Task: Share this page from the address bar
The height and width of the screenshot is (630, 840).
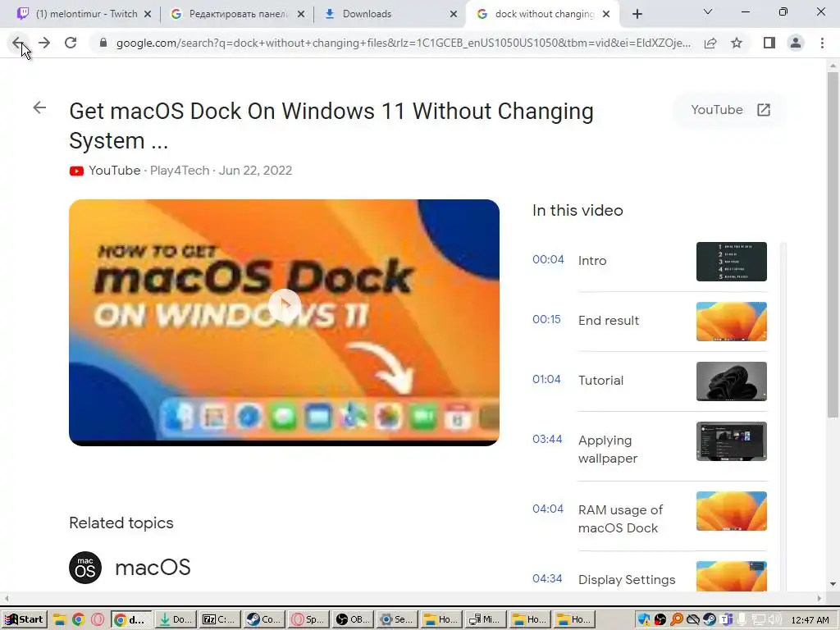Action: click(x=710, y=43)
